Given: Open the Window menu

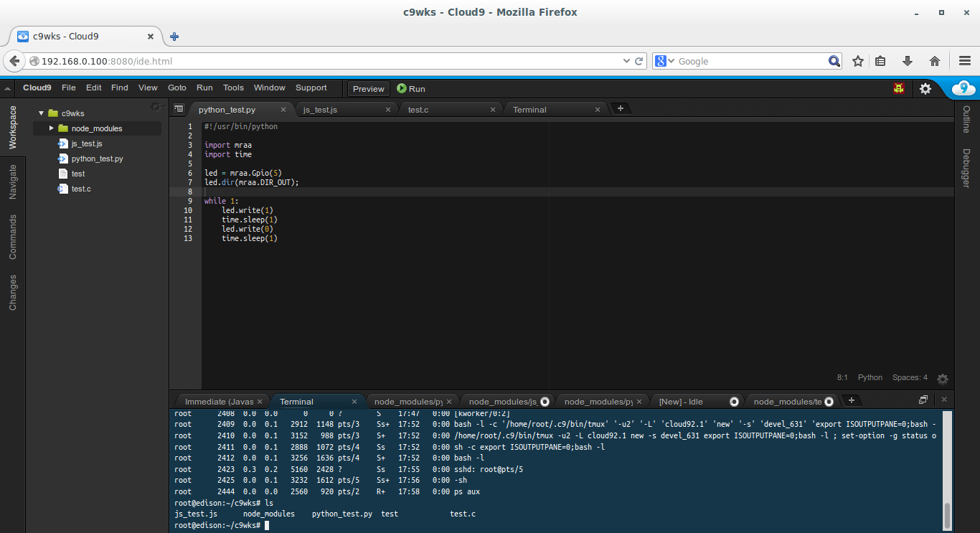Looking at the screenshot, I should tap(270, 88).
